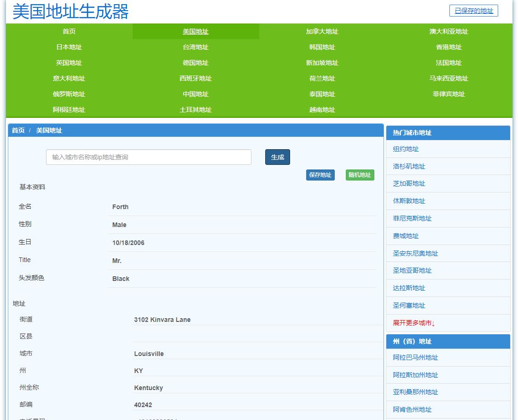Save the current address with 保存地址
This screenshot has width=518, height=420.
320,175
